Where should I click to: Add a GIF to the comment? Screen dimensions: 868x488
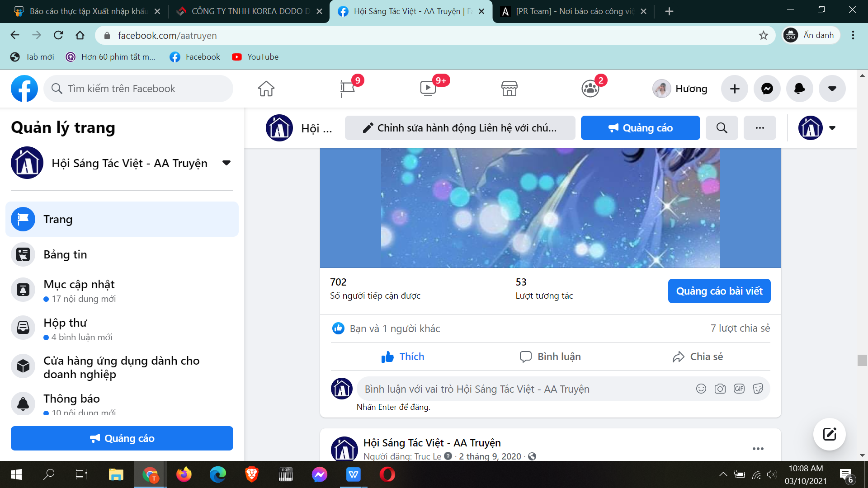click(x=739, y=389)
